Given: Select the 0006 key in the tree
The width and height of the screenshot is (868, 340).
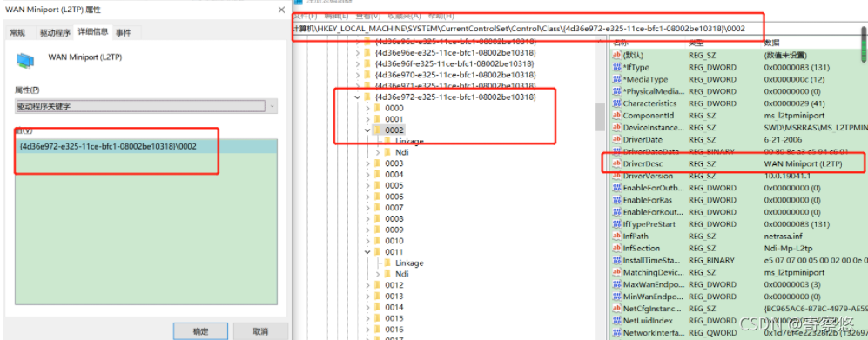Looking at the screenshot, I should pos(394,197).
